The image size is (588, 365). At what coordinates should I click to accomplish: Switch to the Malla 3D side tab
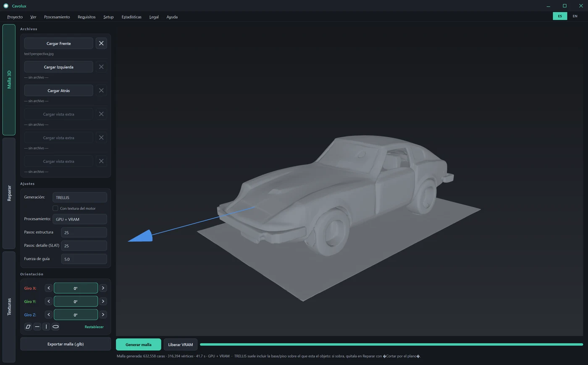pos(9,80)
